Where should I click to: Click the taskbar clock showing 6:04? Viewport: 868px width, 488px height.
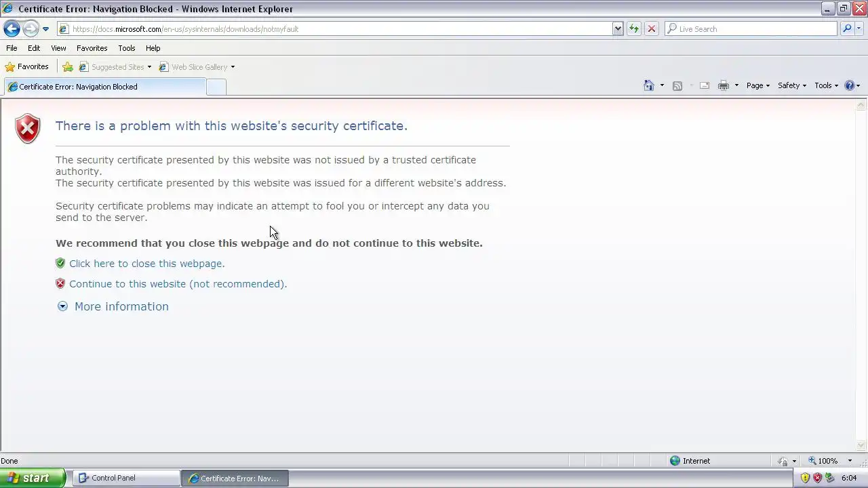(849, 478)
